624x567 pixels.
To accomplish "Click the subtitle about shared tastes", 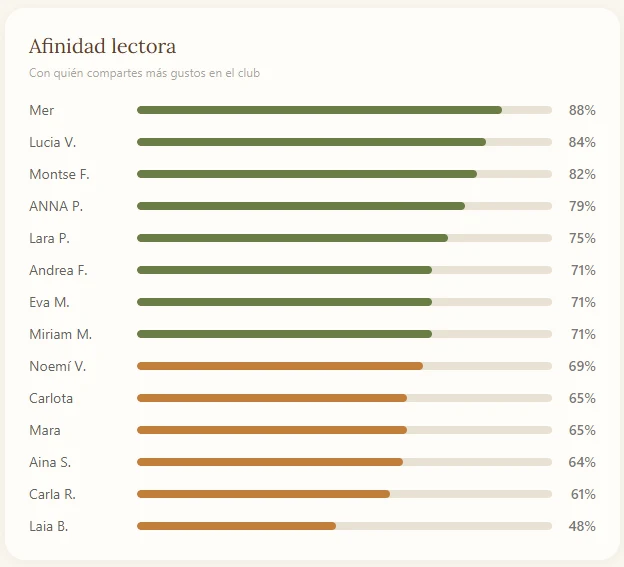I will point(144,73).
